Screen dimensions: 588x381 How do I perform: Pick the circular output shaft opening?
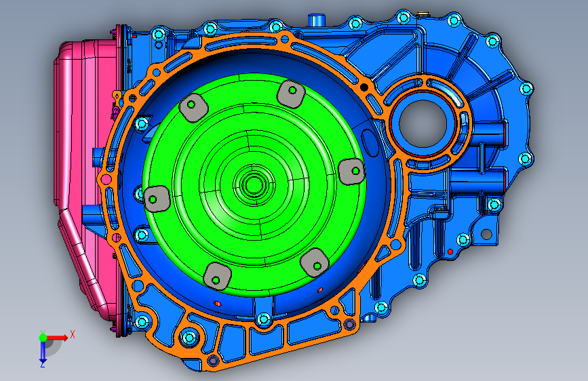click(x=423, y=123)
